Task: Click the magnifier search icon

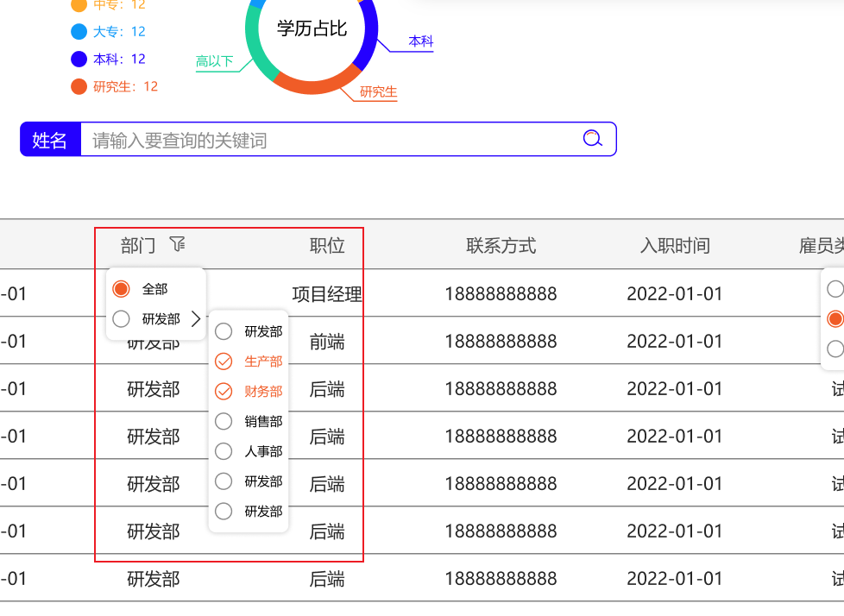Action: click(592, 138)
